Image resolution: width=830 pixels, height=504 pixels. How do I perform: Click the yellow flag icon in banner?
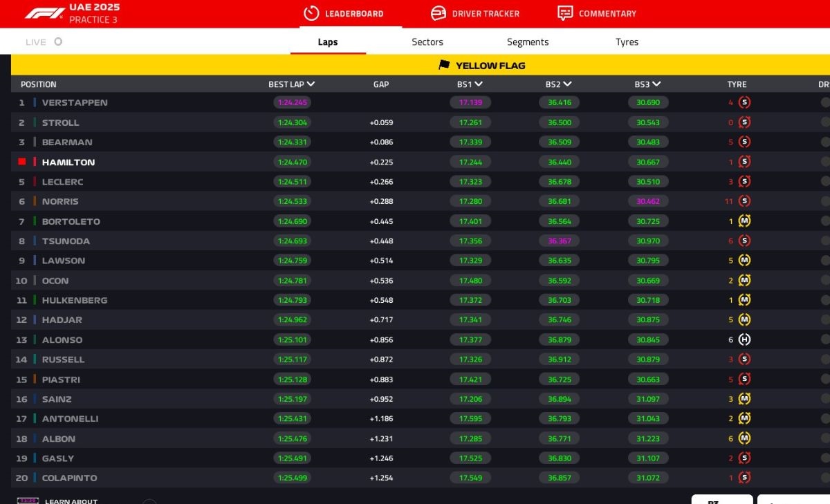445,65
